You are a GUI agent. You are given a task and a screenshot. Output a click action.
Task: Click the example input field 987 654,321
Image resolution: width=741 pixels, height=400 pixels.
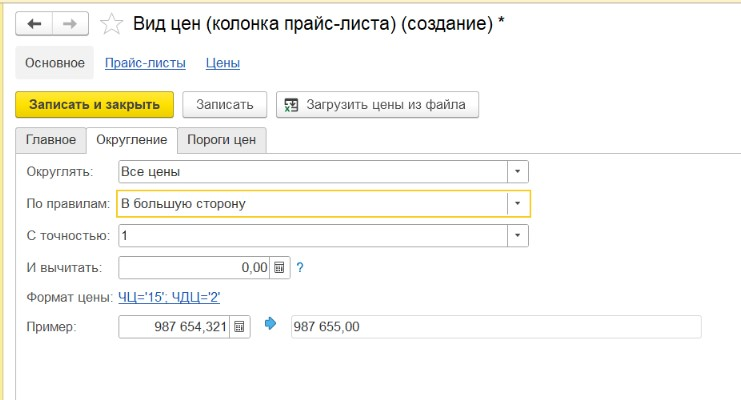(x=174, y=327)
